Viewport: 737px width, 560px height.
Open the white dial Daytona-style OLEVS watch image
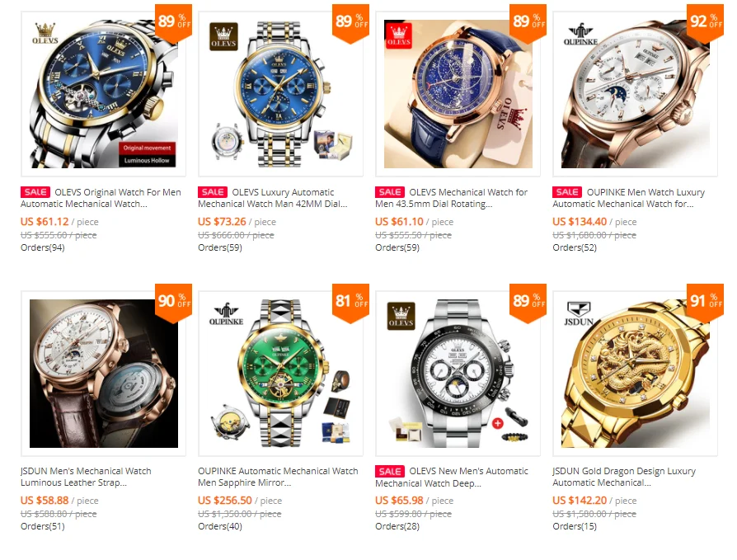458,374
